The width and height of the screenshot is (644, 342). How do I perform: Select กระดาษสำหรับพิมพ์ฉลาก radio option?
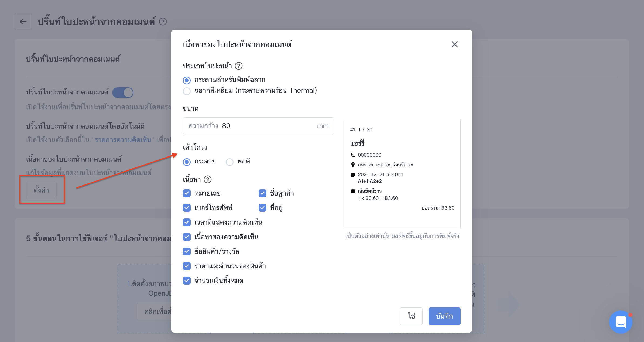pyautogui.click(x=187, y=80)
